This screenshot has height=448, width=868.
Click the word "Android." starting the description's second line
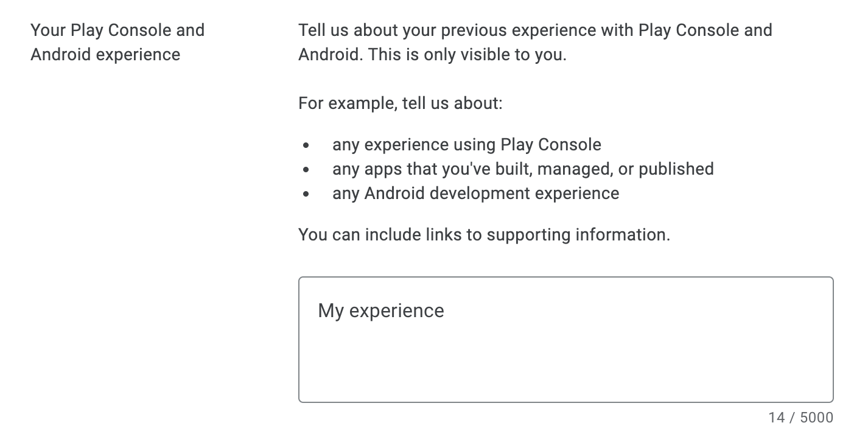tap(329, 55)
